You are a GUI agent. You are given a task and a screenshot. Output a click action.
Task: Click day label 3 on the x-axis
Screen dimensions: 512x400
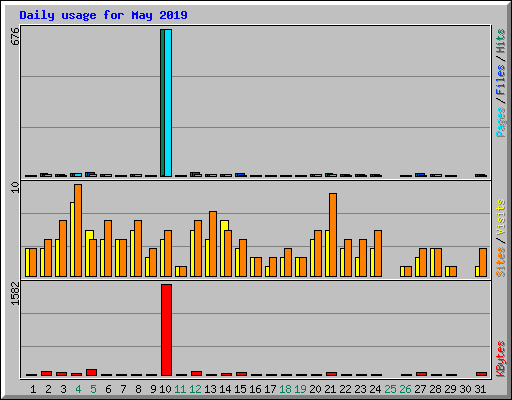(63, 389)
